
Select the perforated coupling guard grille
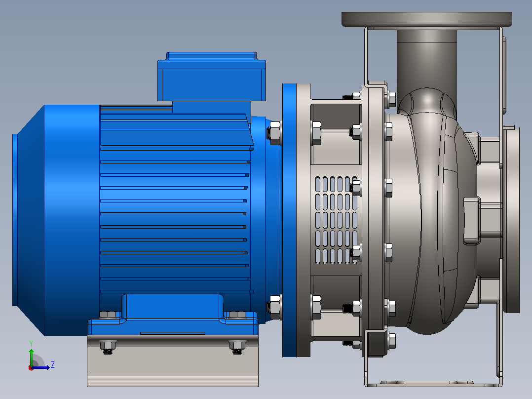pos(336,220)
